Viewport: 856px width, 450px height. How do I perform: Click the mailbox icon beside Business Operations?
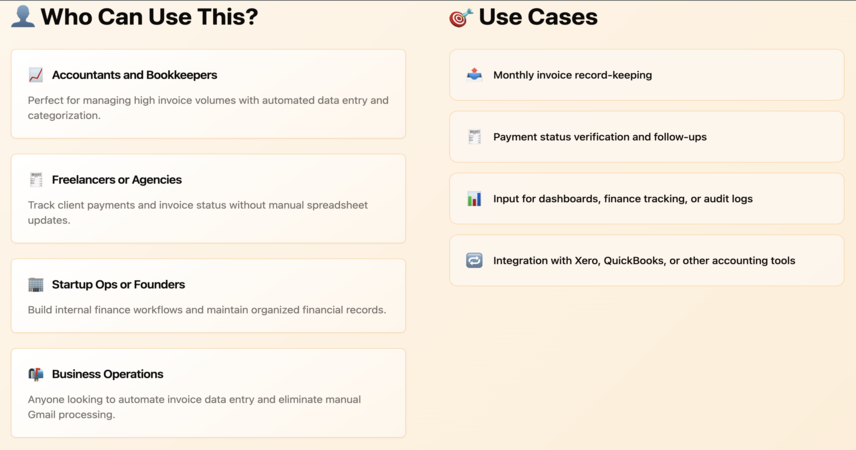click(x=36, y=374)
